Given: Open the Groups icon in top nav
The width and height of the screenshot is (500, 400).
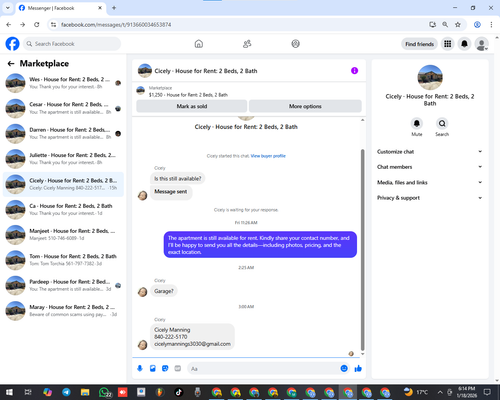Looking at the screenshot, I should pyautogui.click(x=295, y=44).
